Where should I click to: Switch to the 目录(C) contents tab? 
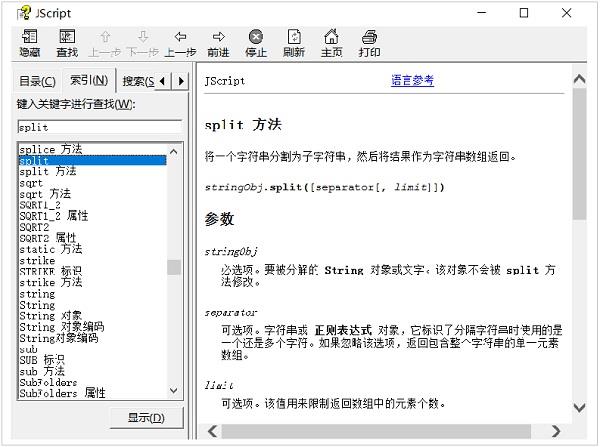[37, 81]
